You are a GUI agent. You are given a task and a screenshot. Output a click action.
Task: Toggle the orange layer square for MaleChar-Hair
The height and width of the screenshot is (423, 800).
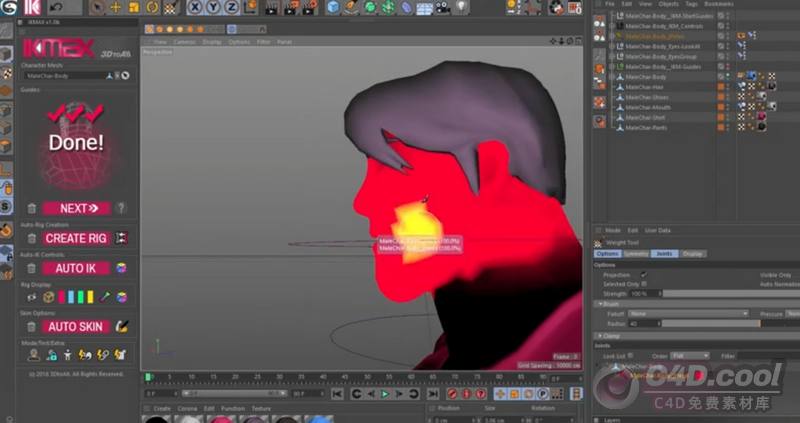click(x=721, y=87)
